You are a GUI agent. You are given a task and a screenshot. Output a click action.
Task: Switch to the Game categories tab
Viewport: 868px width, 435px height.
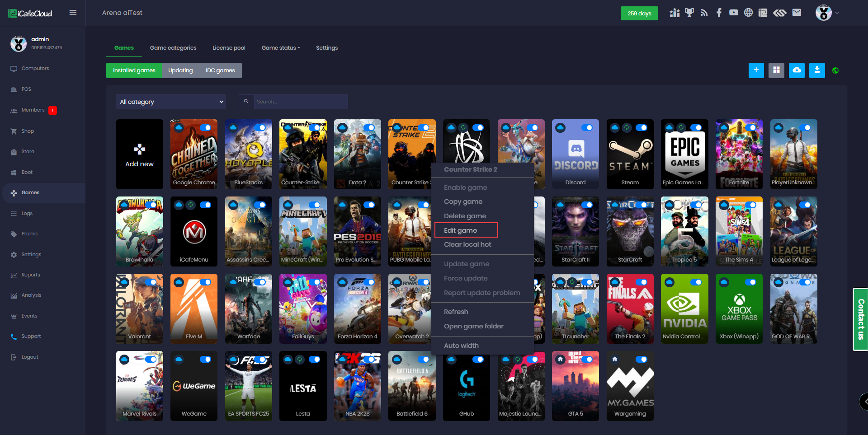173,48
